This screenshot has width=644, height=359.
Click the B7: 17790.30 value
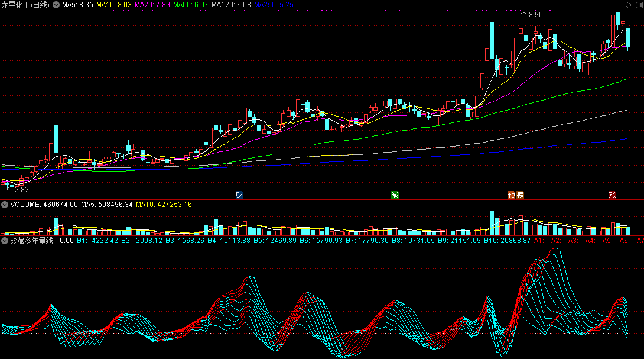coord(367,241)
